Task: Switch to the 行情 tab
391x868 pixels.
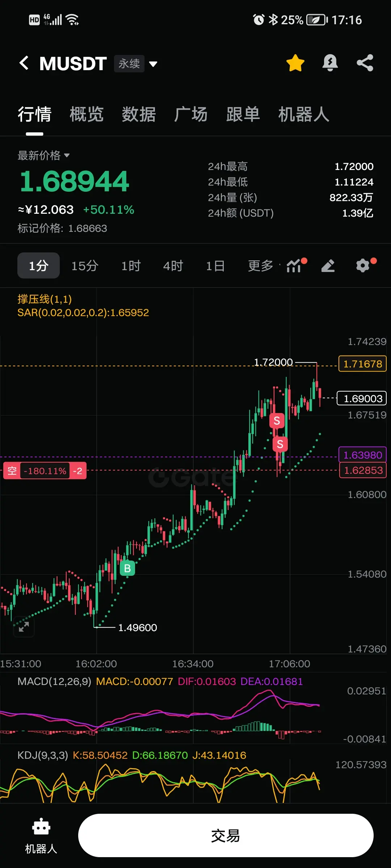Action: pyautogui.click(x=35, y=114)
